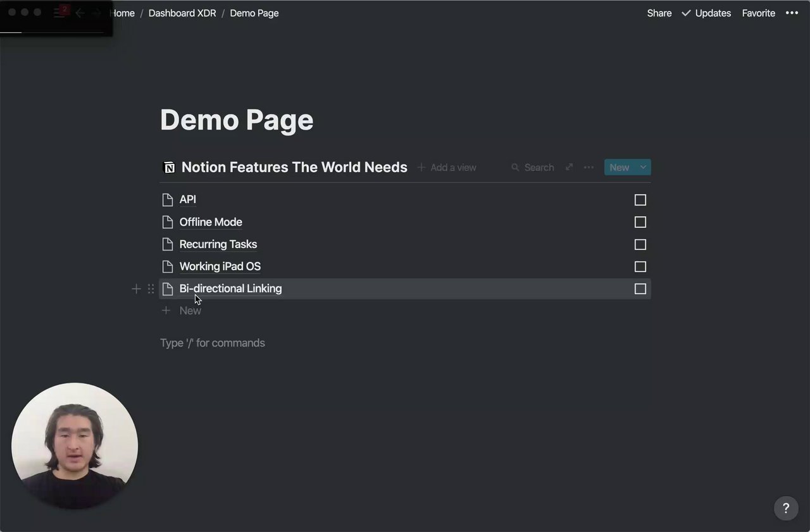Image resolution: width=810 pixels, height=532 pixels.
Task: Check the API checkbox
Action: [x=640, y=200]
